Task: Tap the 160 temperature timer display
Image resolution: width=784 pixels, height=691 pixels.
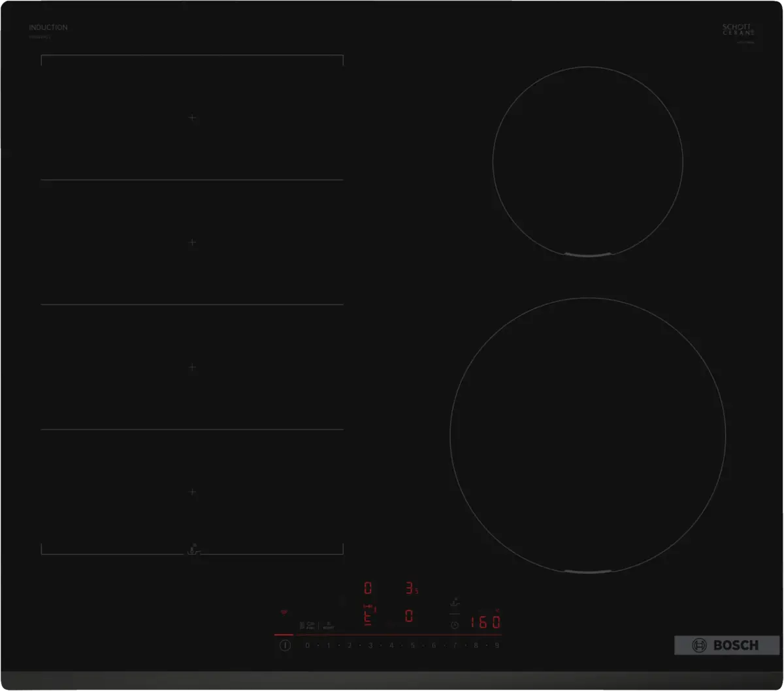Action: (486, 622)
